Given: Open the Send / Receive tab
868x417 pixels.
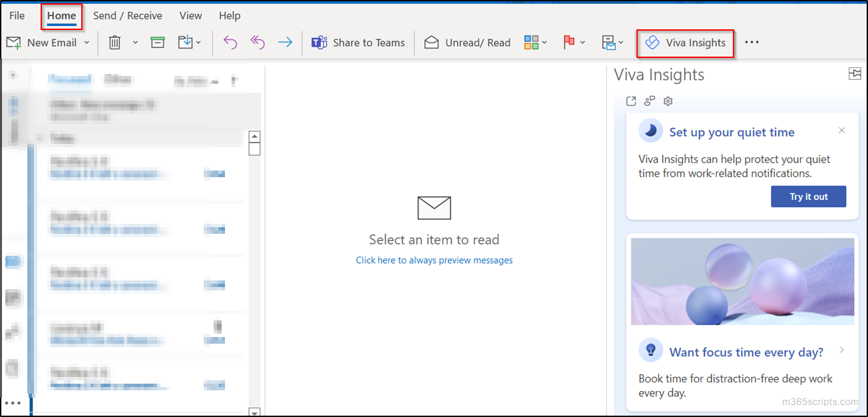Looking at the screenshot, I should (x=128, y=15).
